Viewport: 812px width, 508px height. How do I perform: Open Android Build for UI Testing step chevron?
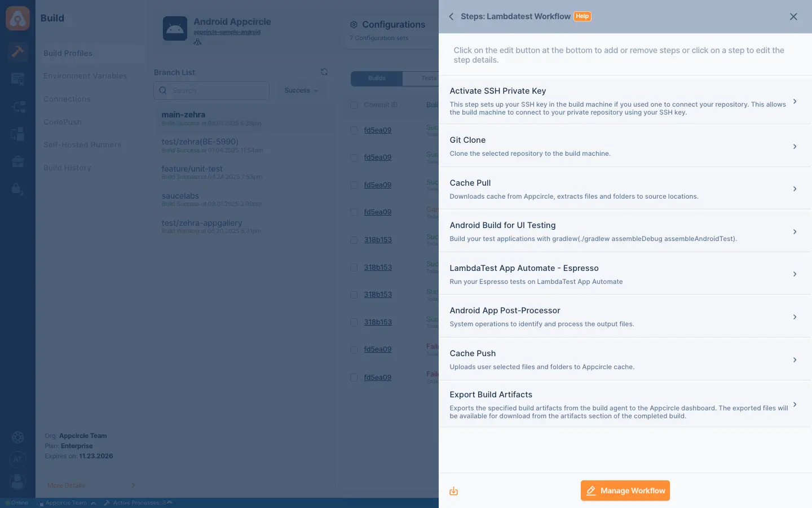pos(795,231)
